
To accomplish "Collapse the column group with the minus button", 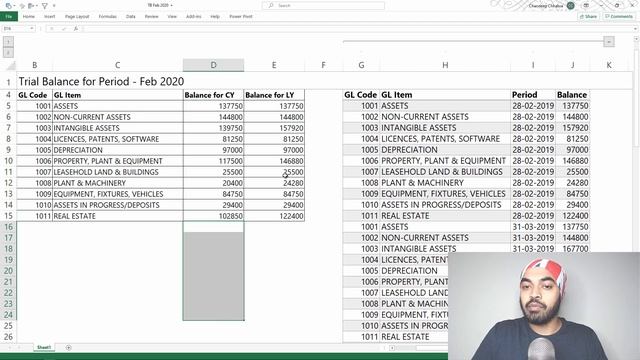I will click(x=609, y=42).
